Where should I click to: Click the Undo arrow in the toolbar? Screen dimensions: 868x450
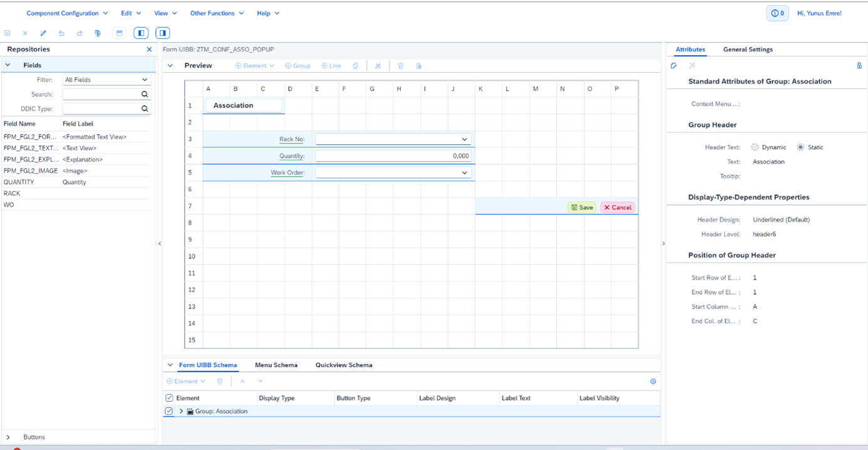(61, 33)
